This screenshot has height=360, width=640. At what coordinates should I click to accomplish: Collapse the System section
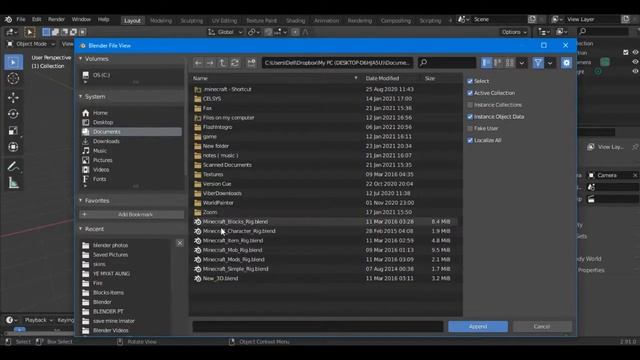point(80,97)
